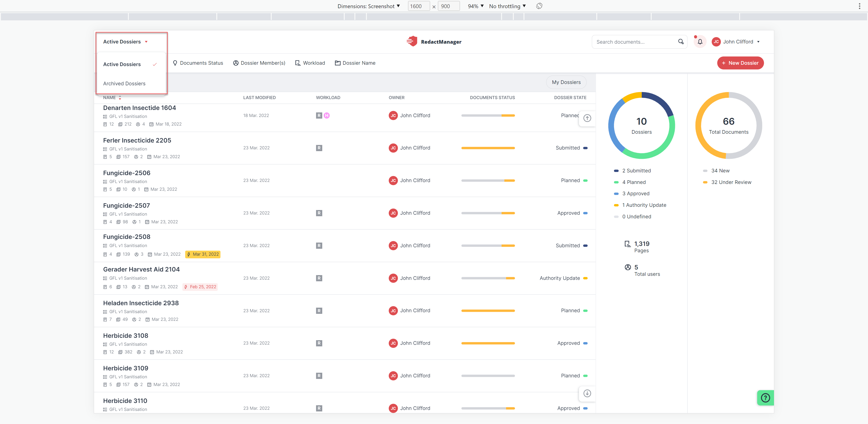Open the help question-mark button

point(765,398)
